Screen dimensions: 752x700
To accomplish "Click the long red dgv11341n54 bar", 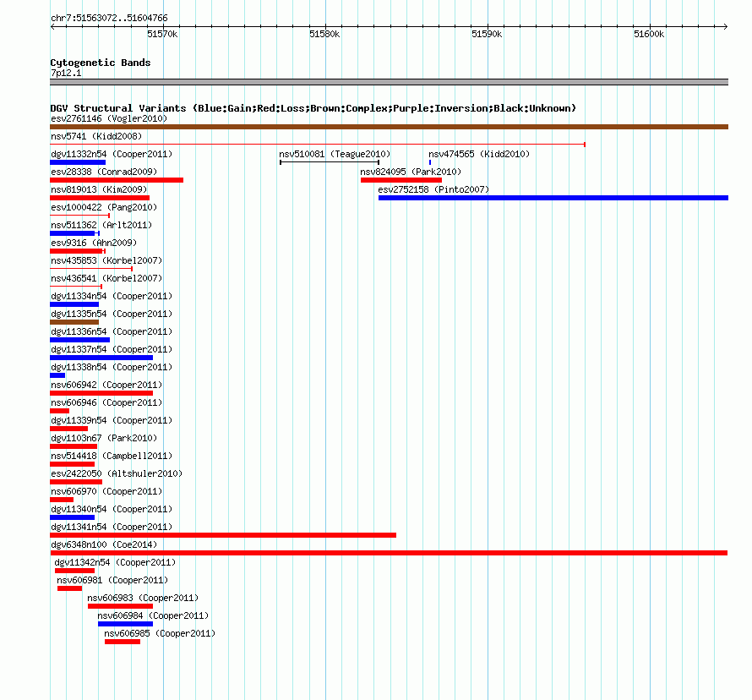I will (223, 535).
